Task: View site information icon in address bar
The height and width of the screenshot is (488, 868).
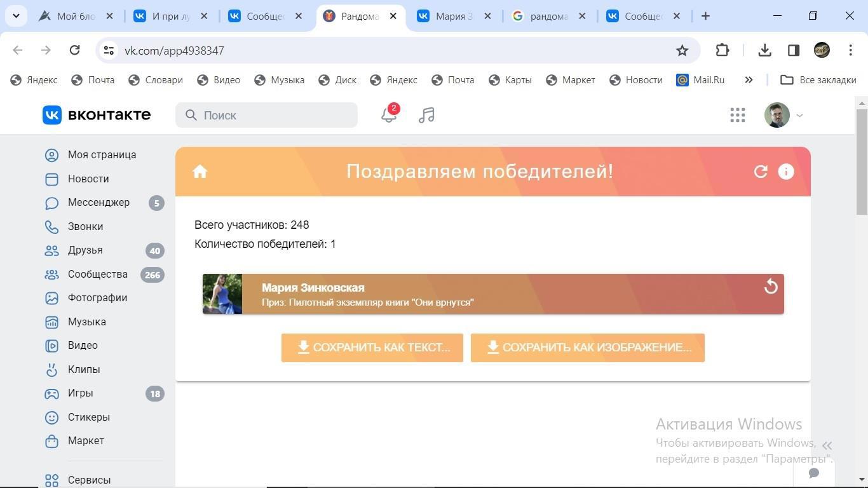Action: [109, 50]
